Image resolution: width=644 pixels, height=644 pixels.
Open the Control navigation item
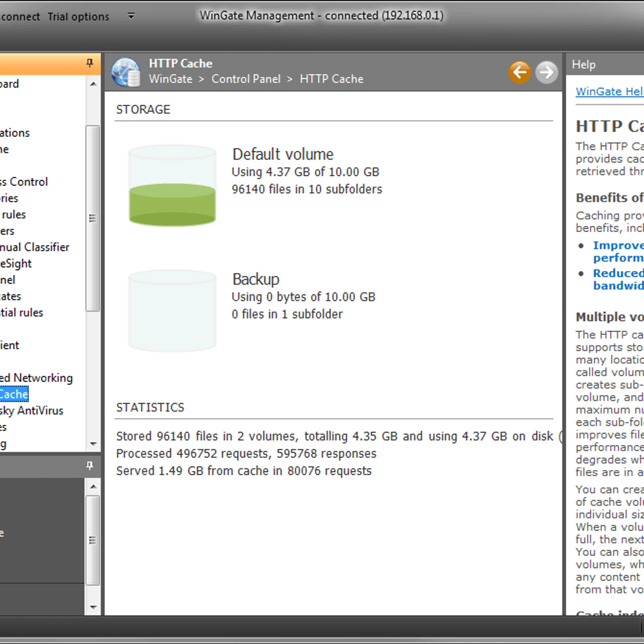click(24, 182)
